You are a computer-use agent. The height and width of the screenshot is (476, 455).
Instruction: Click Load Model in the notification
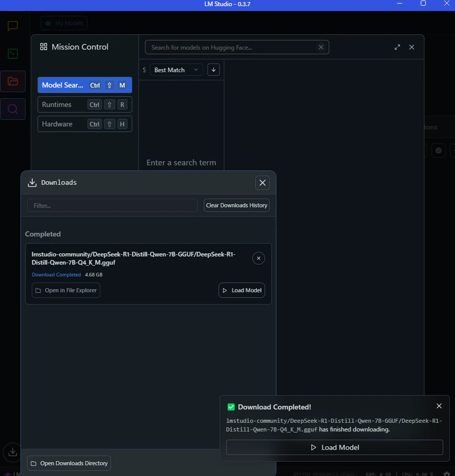pos(335,447)
